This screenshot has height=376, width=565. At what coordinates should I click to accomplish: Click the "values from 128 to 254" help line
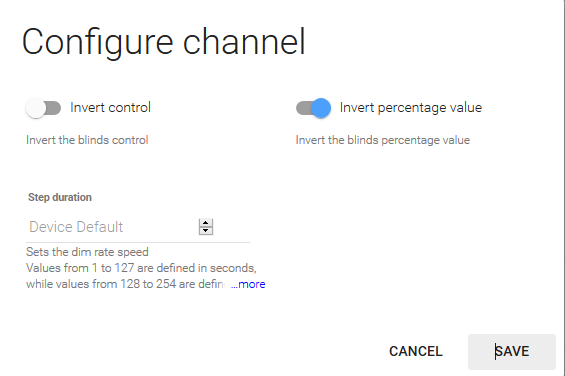click(125, 284)
